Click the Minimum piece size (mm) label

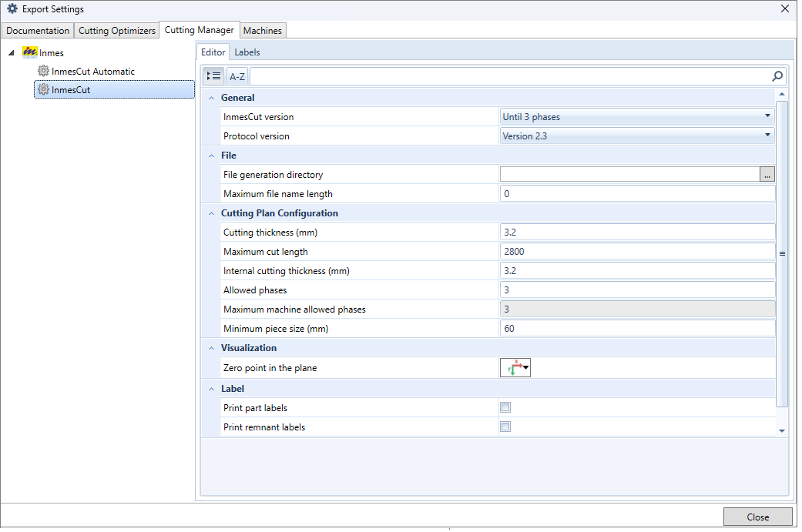pyautogui.click(x=276, y=329)
